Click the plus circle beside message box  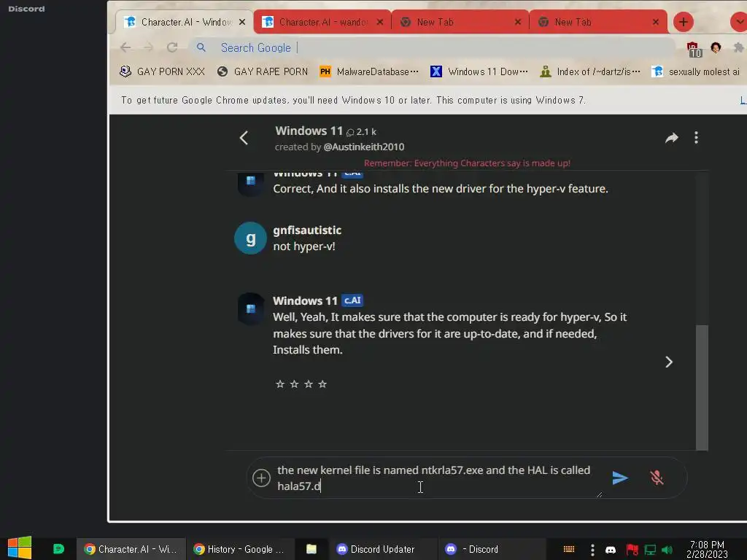point(261,478)
